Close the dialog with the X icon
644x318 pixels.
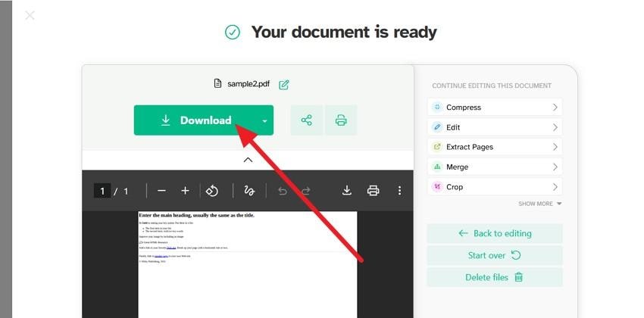pos(30,16)
